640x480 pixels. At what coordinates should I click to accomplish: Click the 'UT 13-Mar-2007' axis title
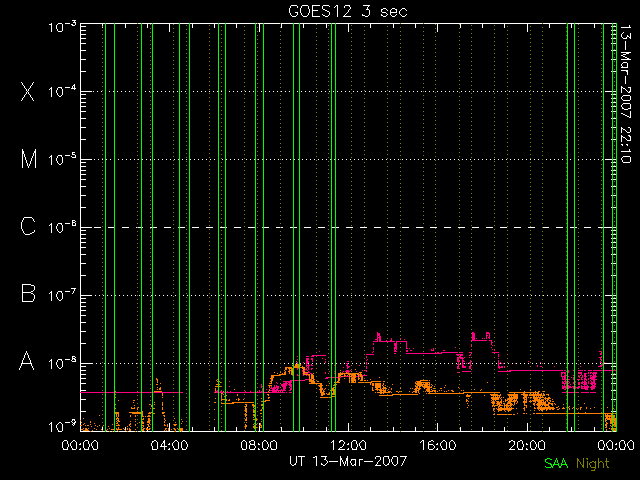point(348,461)
